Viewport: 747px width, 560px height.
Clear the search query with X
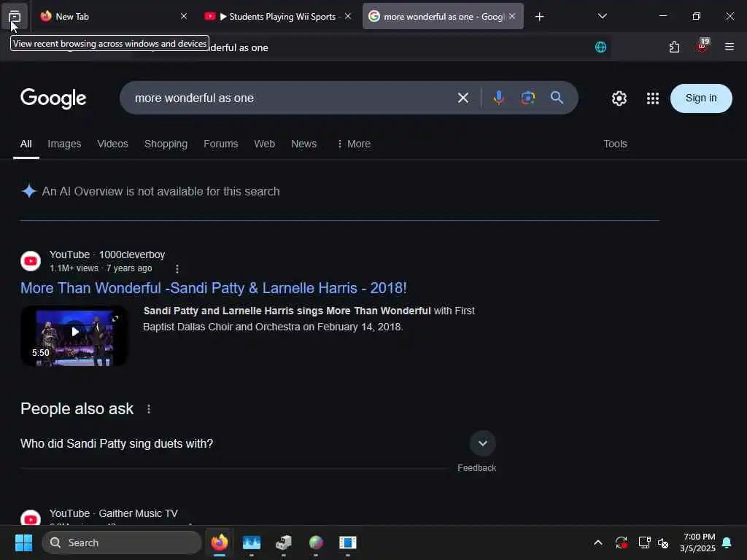463,98
